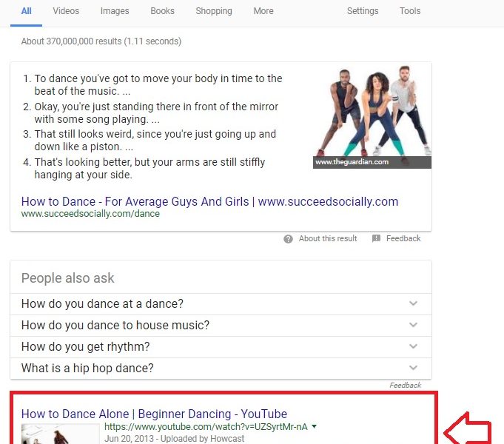Open How to Dance - For Average Guys link
Image resolution: width=504 pixels, height=444 pixels.
pos(209,201)
